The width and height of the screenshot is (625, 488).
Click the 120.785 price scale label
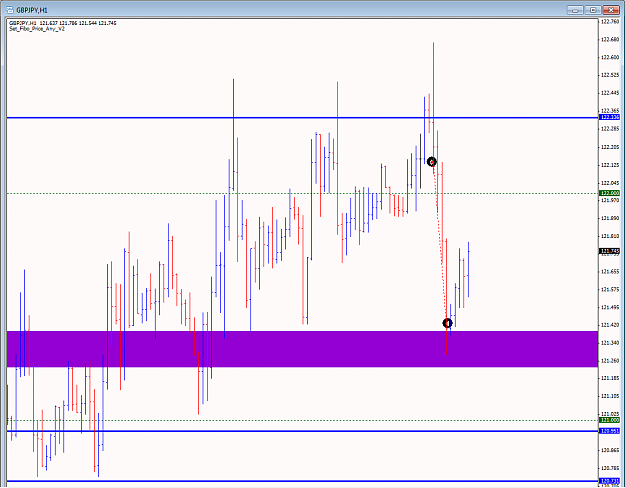[610, 468]
